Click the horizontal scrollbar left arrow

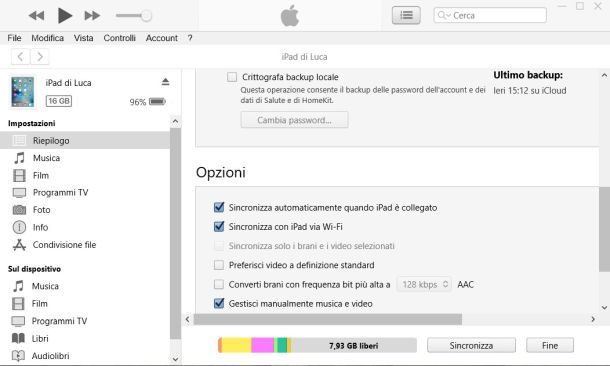[188, 319]
